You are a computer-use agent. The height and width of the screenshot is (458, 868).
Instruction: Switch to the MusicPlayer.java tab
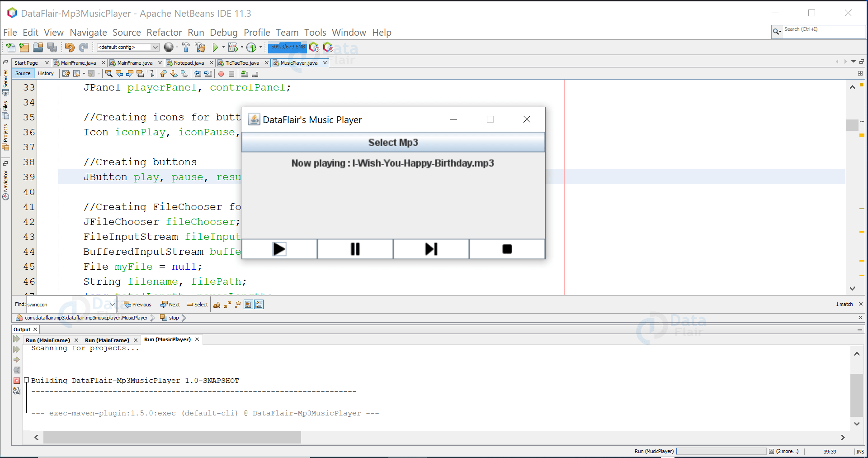click(x=298, y=63)
